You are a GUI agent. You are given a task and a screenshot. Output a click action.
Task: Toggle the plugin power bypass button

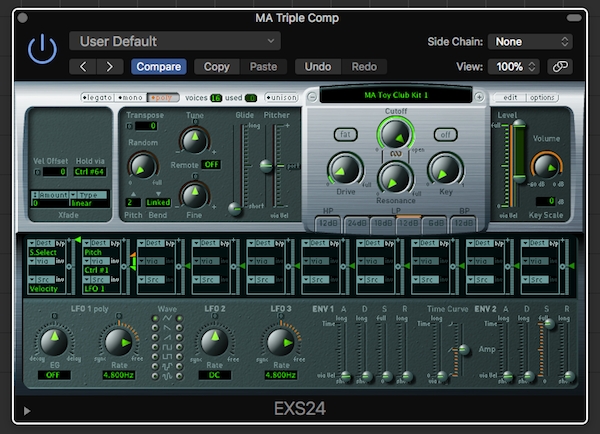(42, 49)
